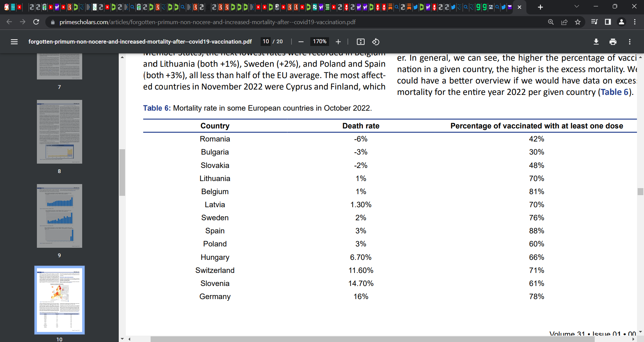Click the 'Death rate' column header
Screen dimensions: 644x342
361,126
